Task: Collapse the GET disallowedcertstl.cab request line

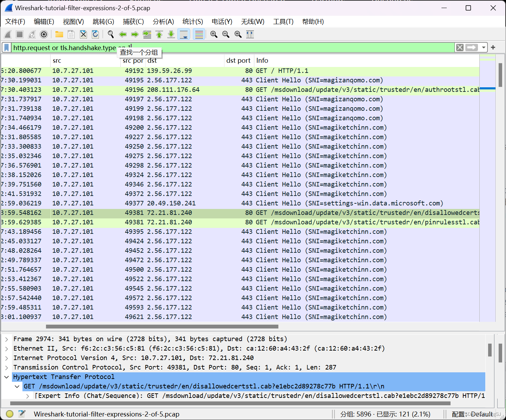Action: pyautogui.click(x=17, y=387)
